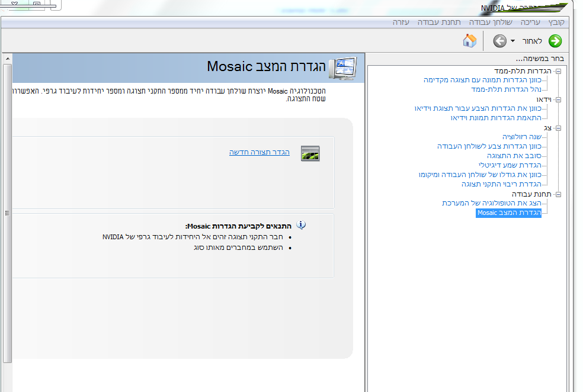Image resolution: width=583 pixels, height=392 pixels.
Task: Click the השתמש במחברים מאותו סוג bullet text
Action: click(238, 248)
